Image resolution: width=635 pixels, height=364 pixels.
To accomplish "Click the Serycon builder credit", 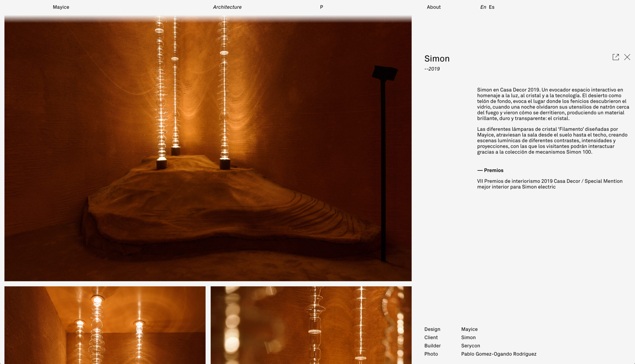I will [x=470, y=346].
